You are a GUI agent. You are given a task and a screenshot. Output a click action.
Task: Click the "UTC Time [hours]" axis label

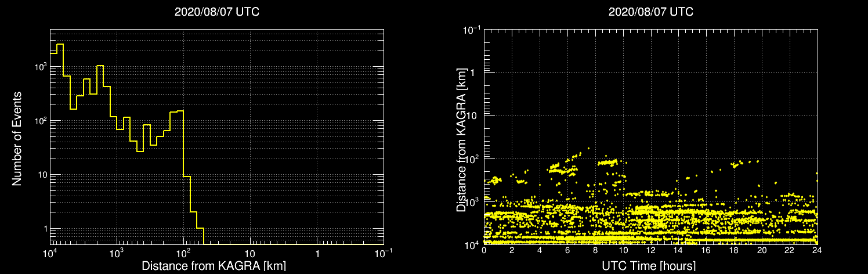tap(649, 266)
